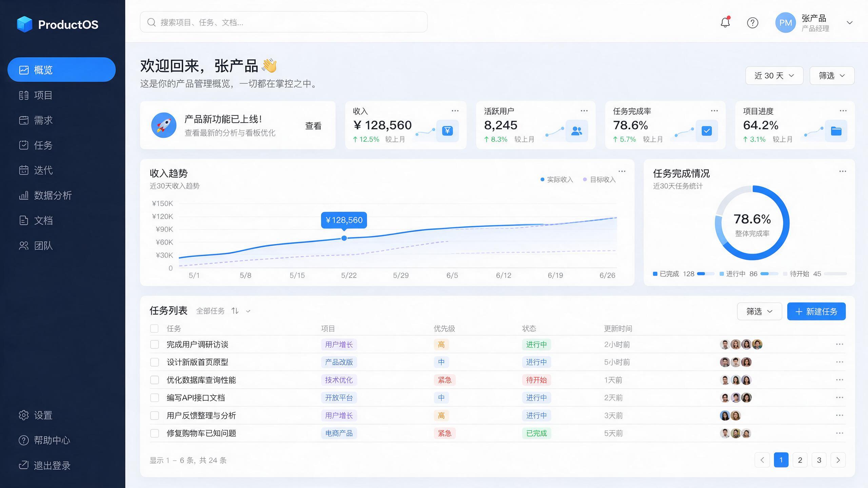Click the folder icon in 项目进度 card
The image size is (868, 488).
point(836,130)
